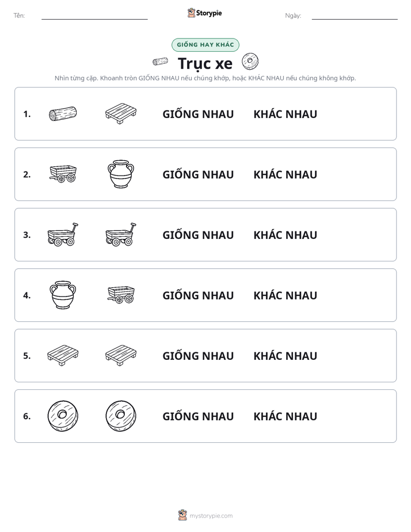Select the cart icon in row 2
The width and height of the screenshot is (411, 532).
(x=63, y=174)
